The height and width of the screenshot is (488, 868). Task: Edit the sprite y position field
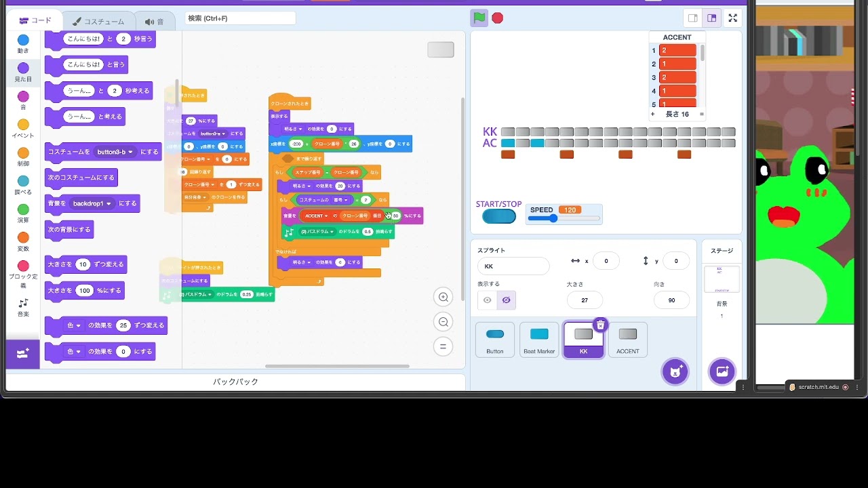tap(675, 261)
